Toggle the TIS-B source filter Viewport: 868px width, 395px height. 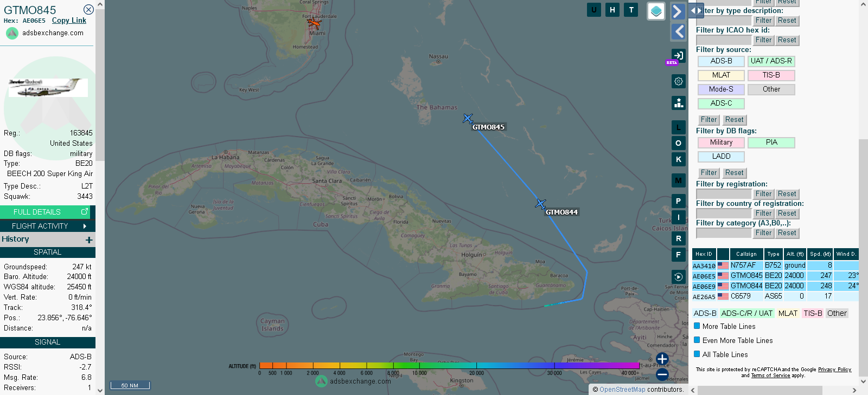coord(771,75)
